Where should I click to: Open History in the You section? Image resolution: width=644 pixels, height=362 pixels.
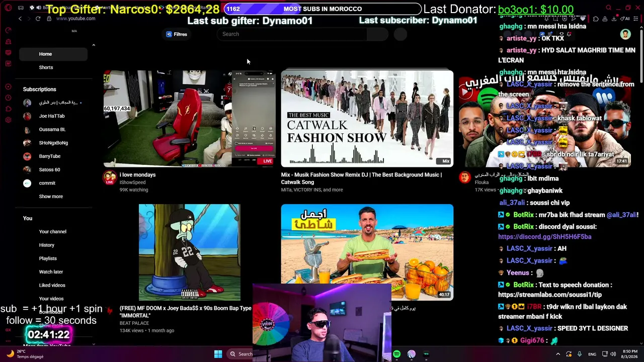[47, 245]
